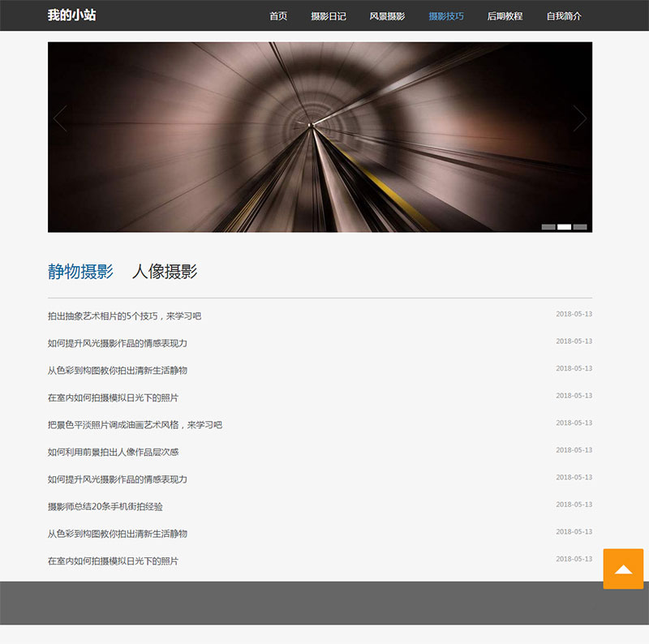Select 摄影技巧 in the top menu
The image size is (649, 644).
coord(445,16)
